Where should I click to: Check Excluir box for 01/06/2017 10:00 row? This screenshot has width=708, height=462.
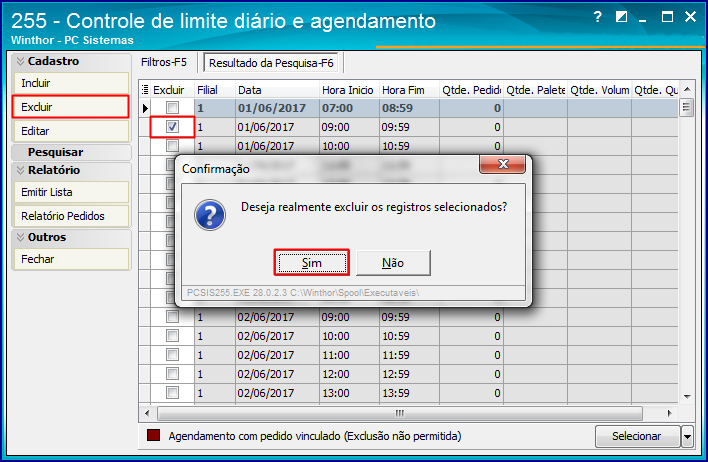(x=172, y=145)
